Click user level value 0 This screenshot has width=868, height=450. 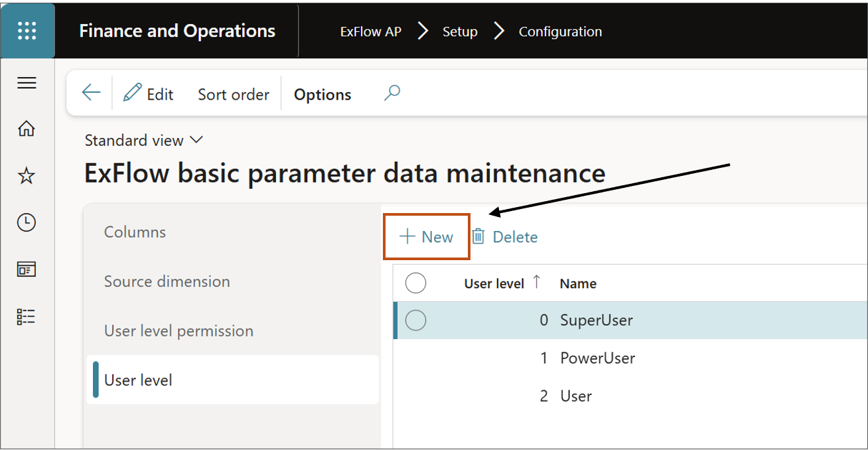(x=544, y=321)
